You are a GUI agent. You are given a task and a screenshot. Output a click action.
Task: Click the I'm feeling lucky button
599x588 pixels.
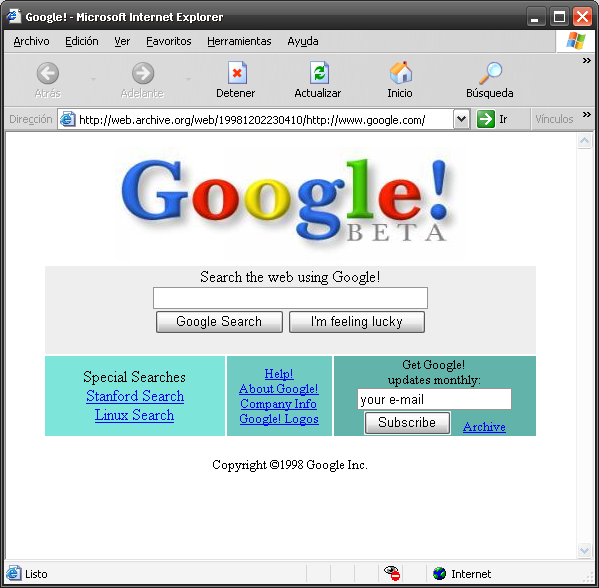pos(357,322)
